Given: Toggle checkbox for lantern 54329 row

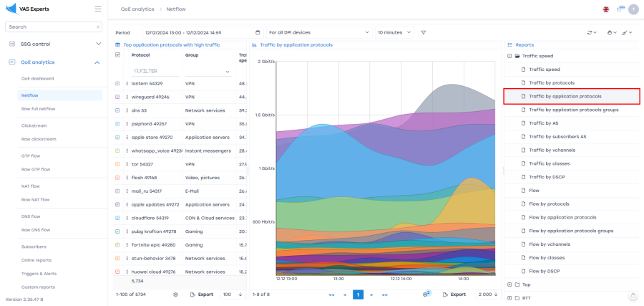Looking at the screenshot, I should (118, 84).
